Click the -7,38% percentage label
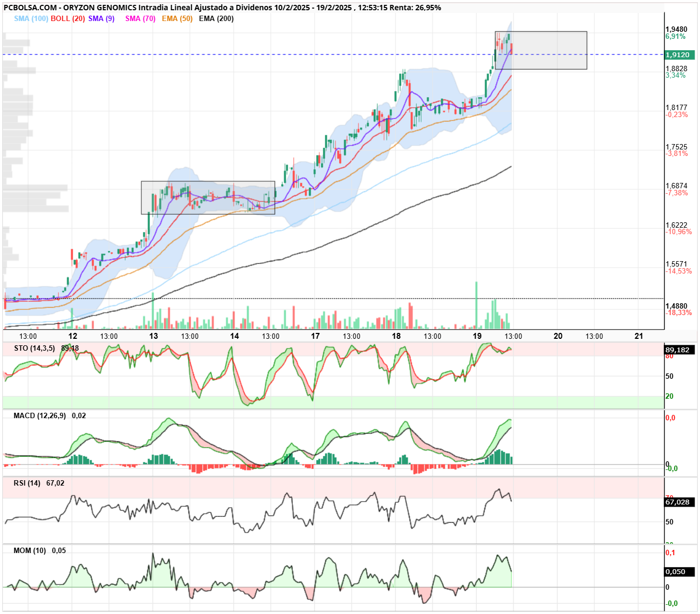700x614 pixels. coord(677,193)
